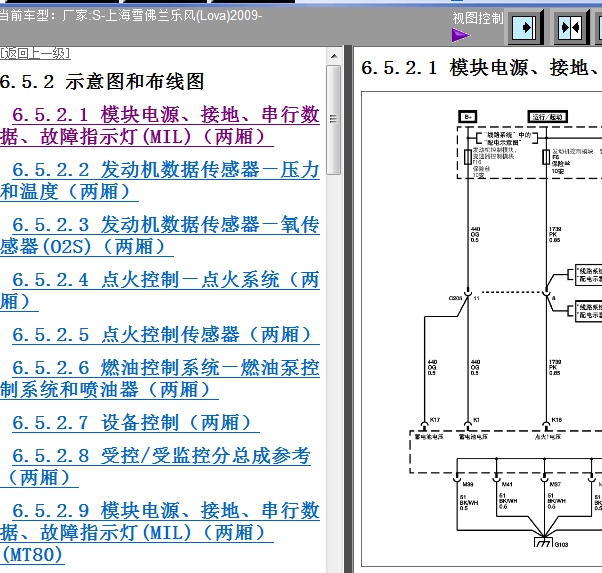Open 6.5.2.2 发动机数据传感器-压力和温度 link
This screenshot has width=602, height=573.
click(x=160, y=181)
